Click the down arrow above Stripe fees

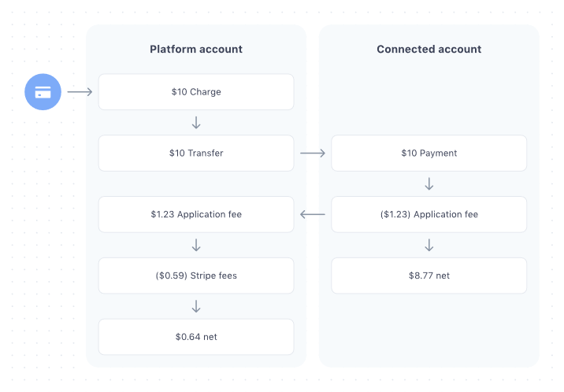pos(196,246)
